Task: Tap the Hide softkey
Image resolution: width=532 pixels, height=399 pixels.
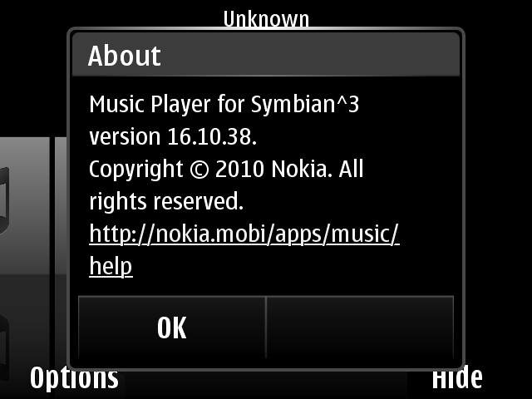Action: point(457,377)
